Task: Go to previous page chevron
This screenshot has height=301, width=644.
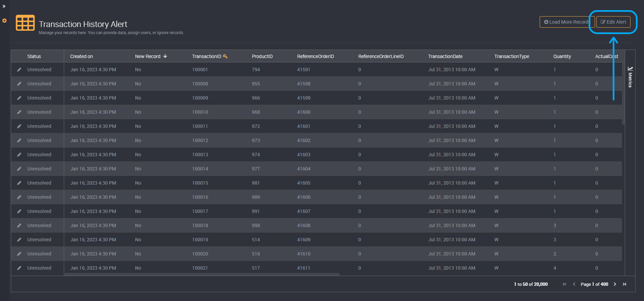Action: [x=574, y=284]
